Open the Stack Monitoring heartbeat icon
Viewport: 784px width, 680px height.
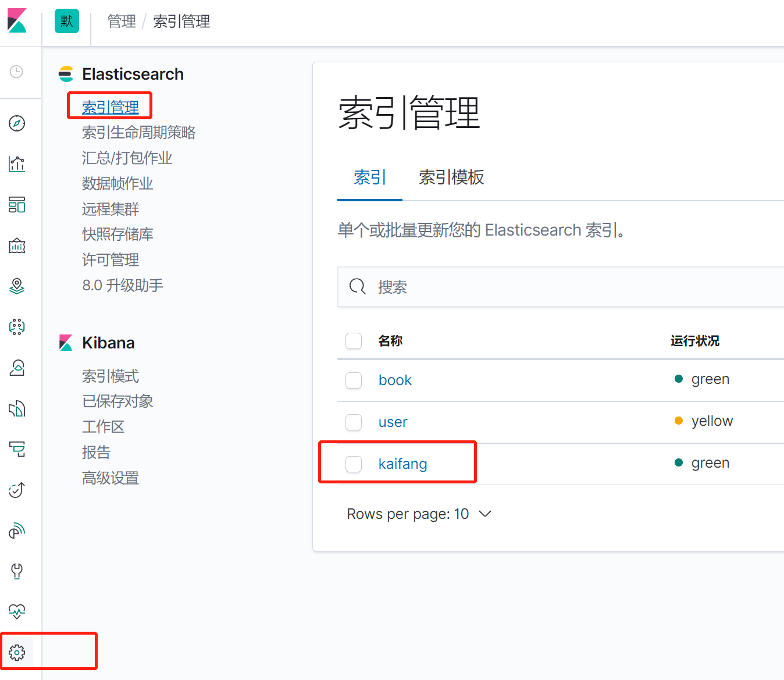coord(17,611)
